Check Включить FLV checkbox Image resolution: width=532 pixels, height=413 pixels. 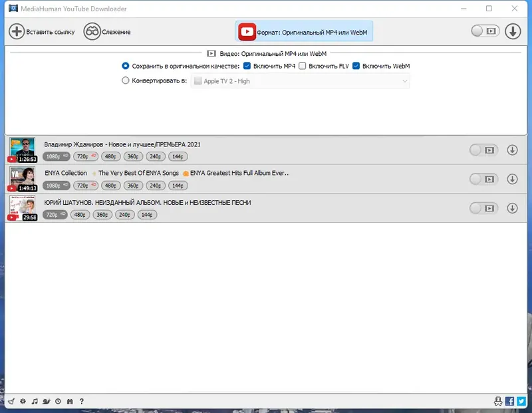(303, 66)
